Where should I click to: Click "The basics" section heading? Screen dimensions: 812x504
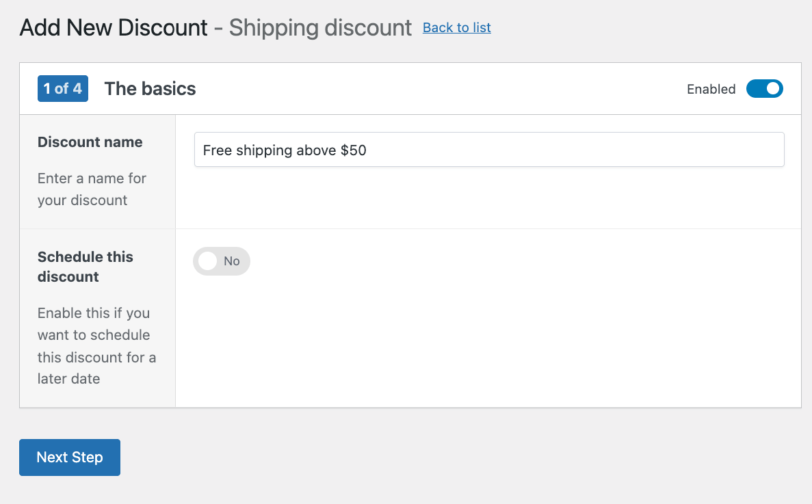click(x=150, y=89)
